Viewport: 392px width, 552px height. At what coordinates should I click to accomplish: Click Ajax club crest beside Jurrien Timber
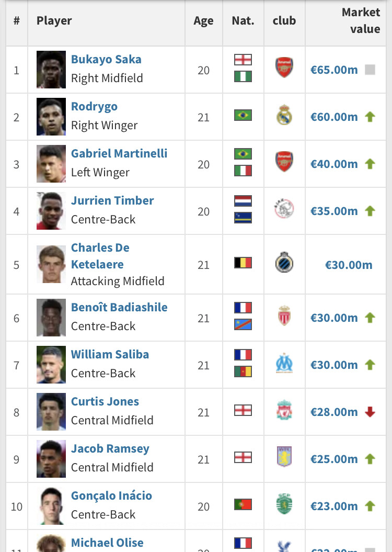click(x=284, y=210)
